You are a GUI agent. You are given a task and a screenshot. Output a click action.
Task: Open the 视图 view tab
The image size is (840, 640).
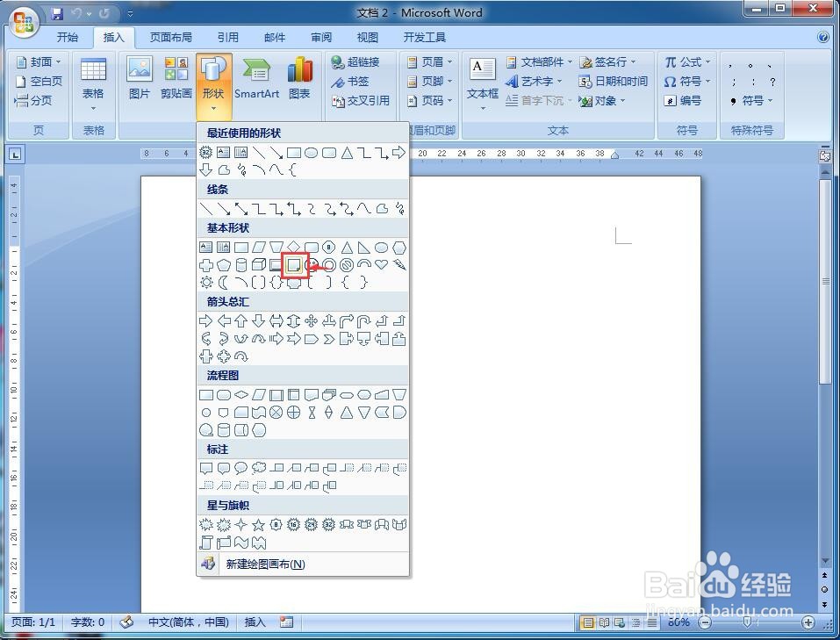click(x=368, y=37)
